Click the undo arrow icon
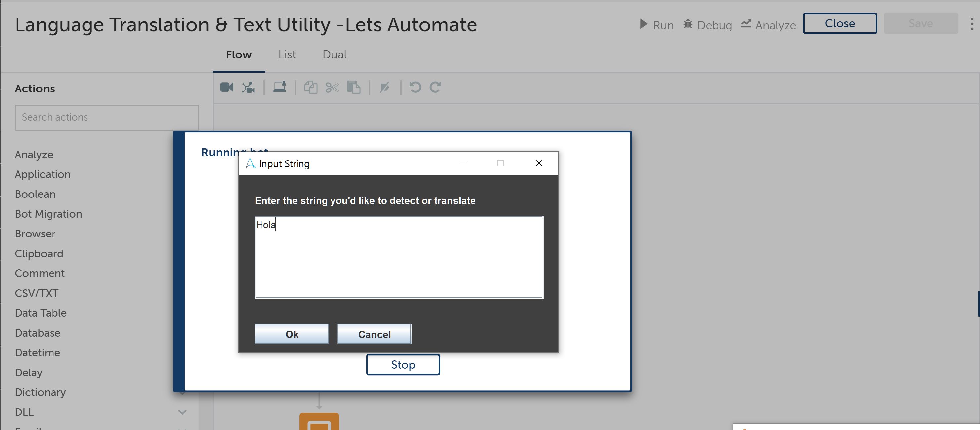This screenshot has height=430, width=980. click(415, 87)
